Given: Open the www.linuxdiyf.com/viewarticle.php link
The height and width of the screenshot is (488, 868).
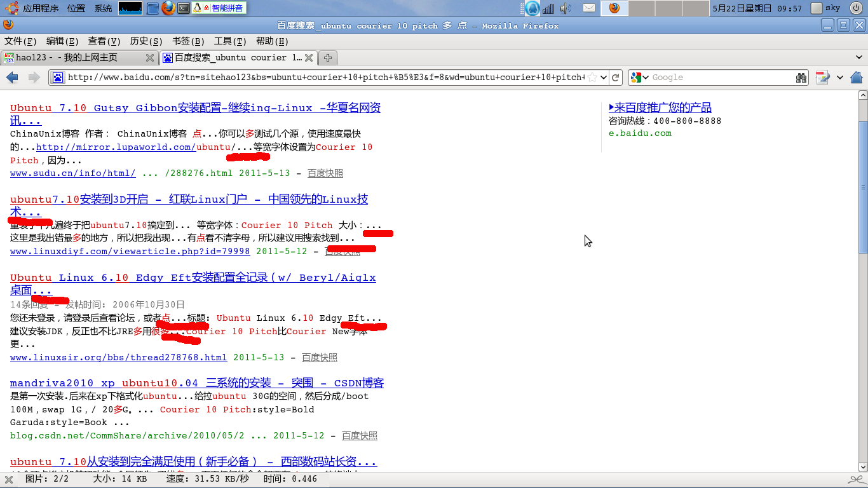Looking at the screenshot, I should pyautogui.click(x=130, y=252).
